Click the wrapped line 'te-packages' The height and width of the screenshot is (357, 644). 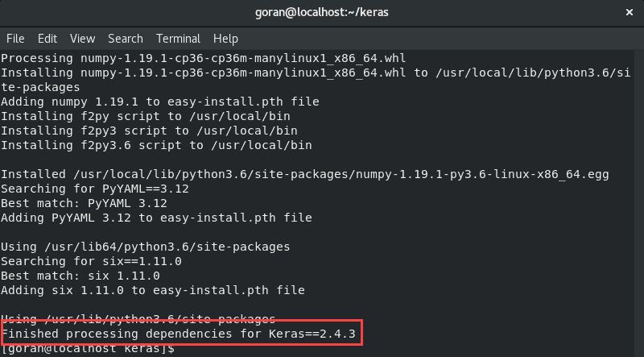point(40,87)
